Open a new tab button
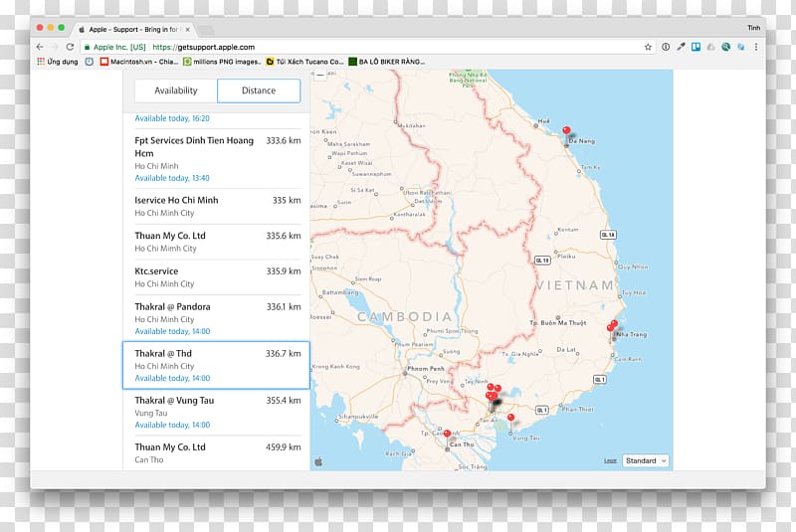Image resolution: width=796 pixels, height=532 pixels. [x=206, y=30]
